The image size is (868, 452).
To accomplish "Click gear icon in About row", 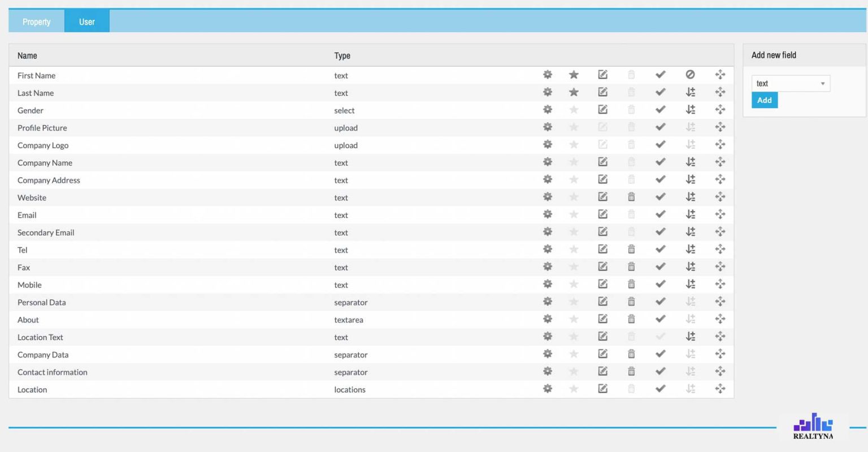I will [x=548, y=319].
